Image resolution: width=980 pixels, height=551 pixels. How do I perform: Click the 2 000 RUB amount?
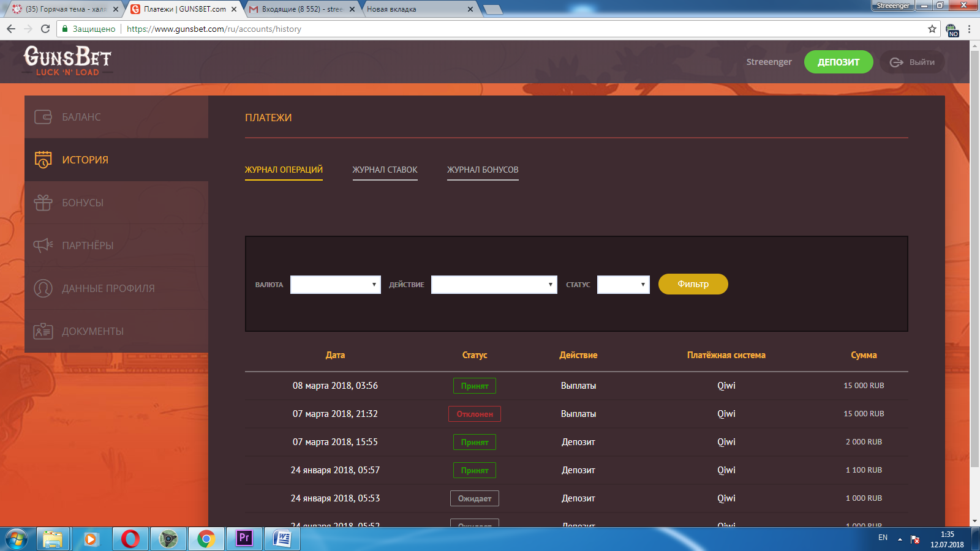864,442
